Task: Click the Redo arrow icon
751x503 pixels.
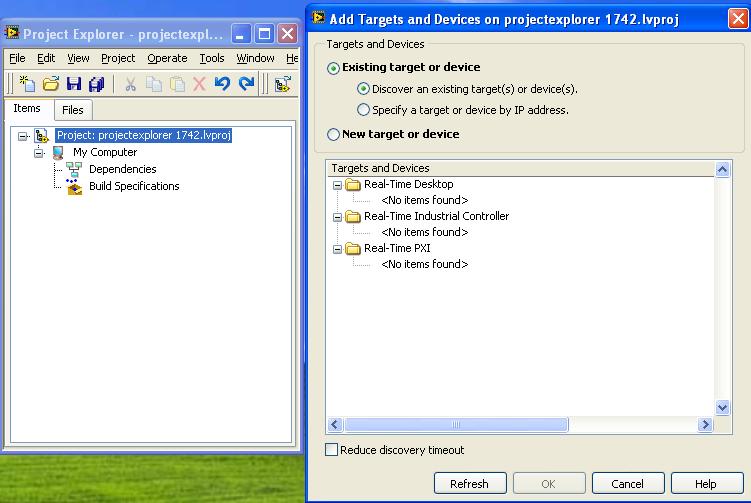Action: coord(246,84)
